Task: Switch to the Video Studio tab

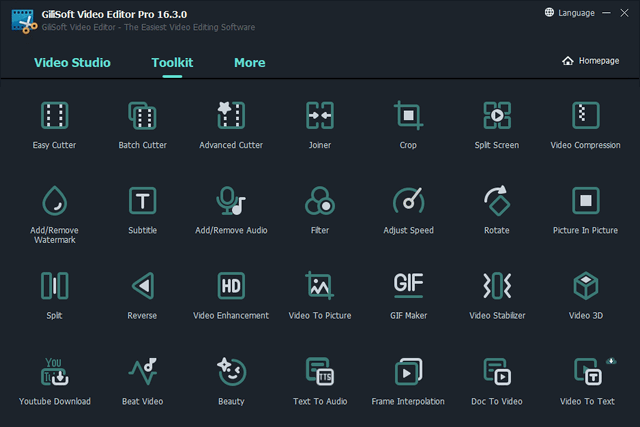Action: [72, 63]
